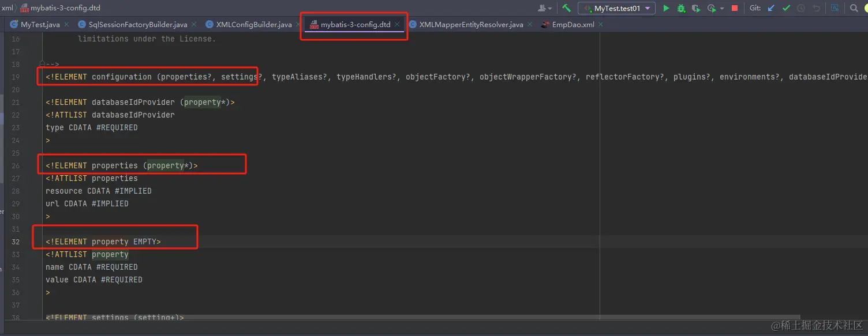Click the xml breadcrumb in navigation bar
This screenshot has height=336, width=868.
click(7, 8)
